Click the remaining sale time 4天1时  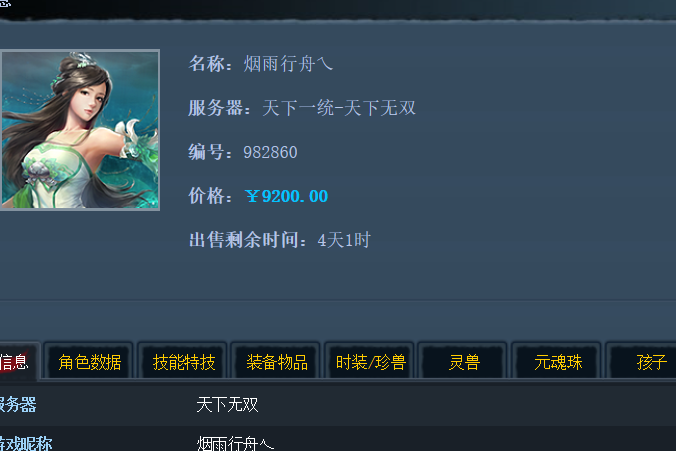[x=344, y=240]
